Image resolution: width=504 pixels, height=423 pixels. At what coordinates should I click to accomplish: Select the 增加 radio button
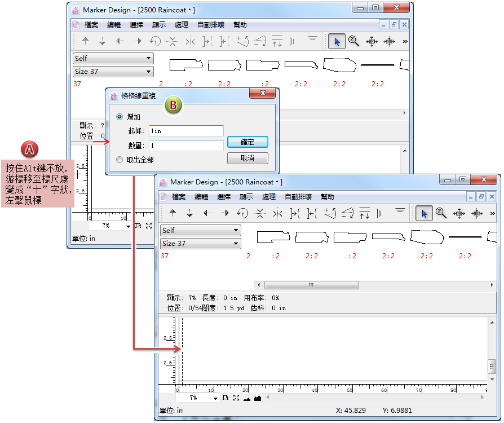(x=119, y=117)
